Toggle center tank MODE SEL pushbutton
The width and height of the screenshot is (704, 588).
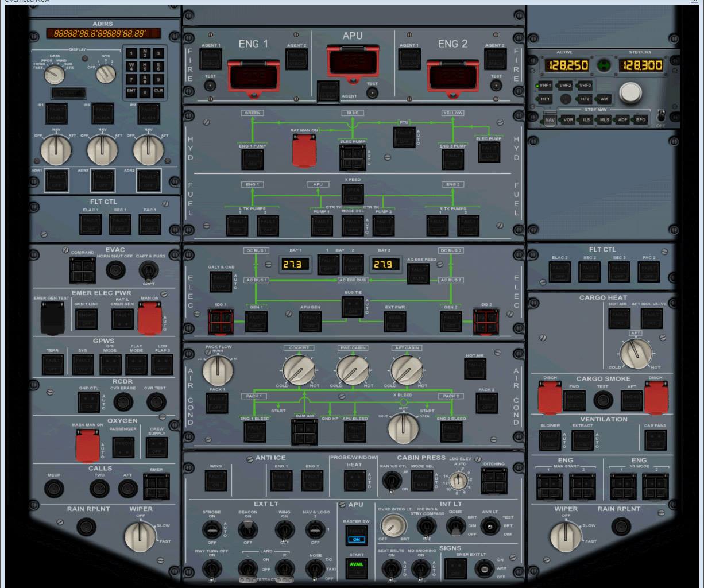pos(353,225)
